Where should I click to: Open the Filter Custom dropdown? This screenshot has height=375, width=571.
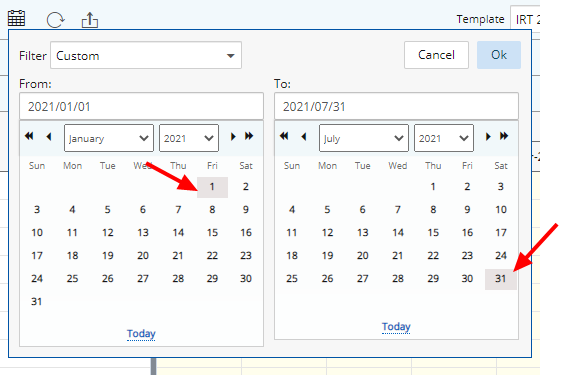(146, 55)
